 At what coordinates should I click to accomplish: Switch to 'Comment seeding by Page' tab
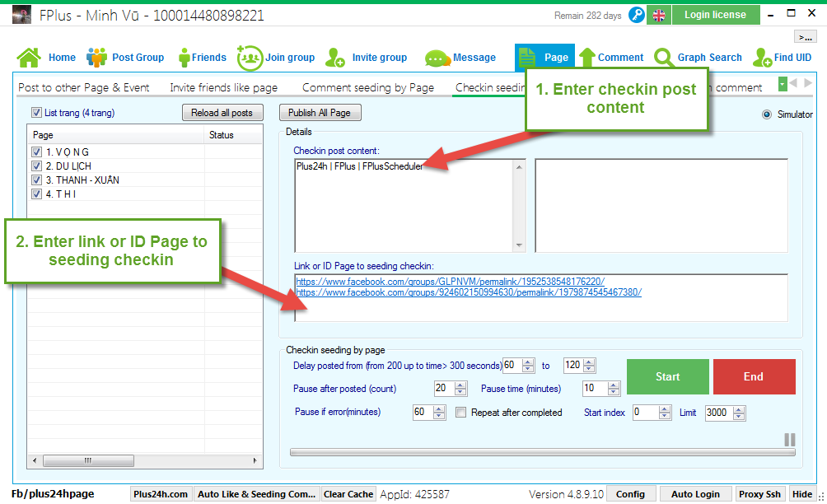[367, 87]
